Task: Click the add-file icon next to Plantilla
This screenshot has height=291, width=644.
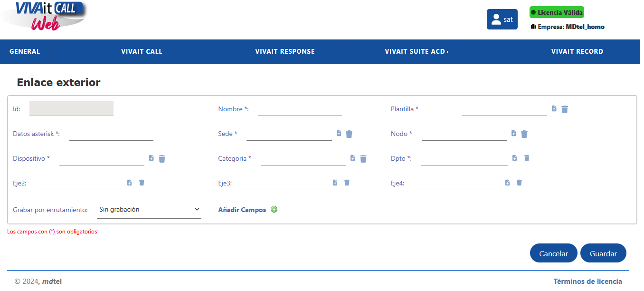Action: point(554,109)
